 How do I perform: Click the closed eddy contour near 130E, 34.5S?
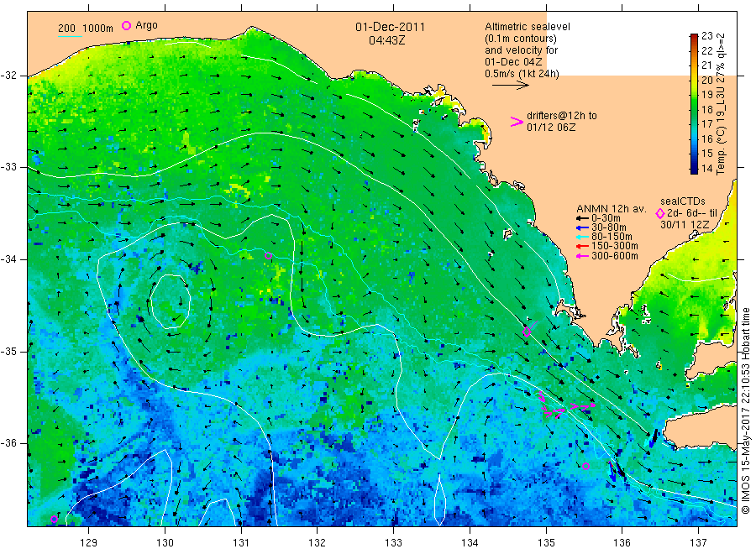tap(170, 301)
